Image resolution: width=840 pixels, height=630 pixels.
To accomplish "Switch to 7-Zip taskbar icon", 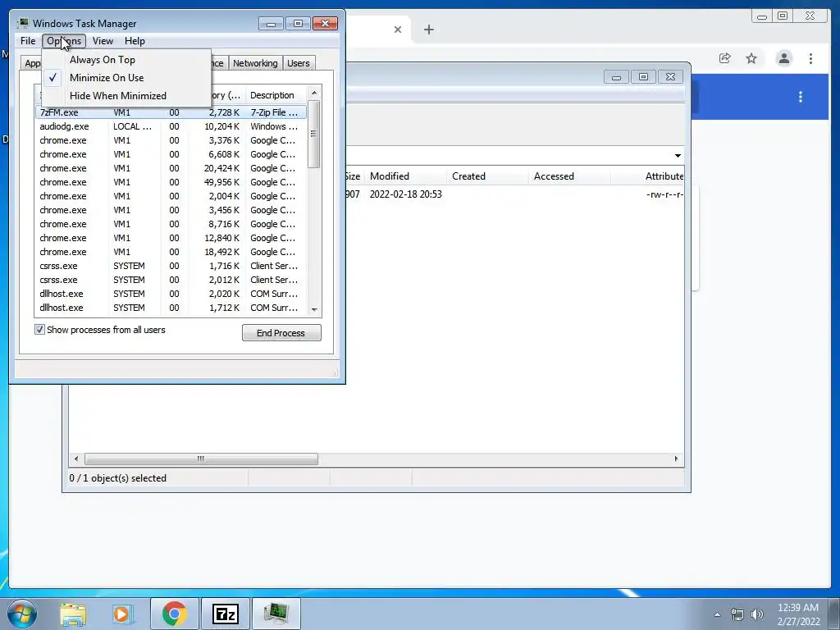I will [225, 614].
